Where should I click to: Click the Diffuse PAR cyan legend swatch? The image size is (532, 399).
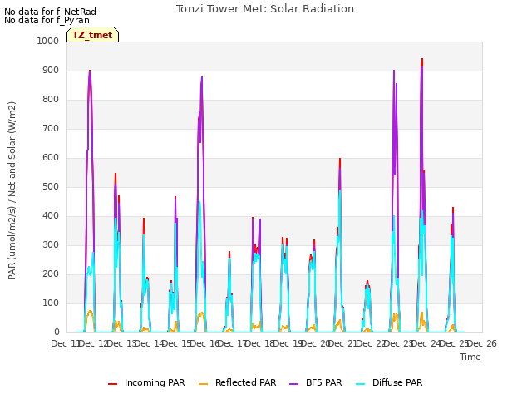tap(361, 383)
